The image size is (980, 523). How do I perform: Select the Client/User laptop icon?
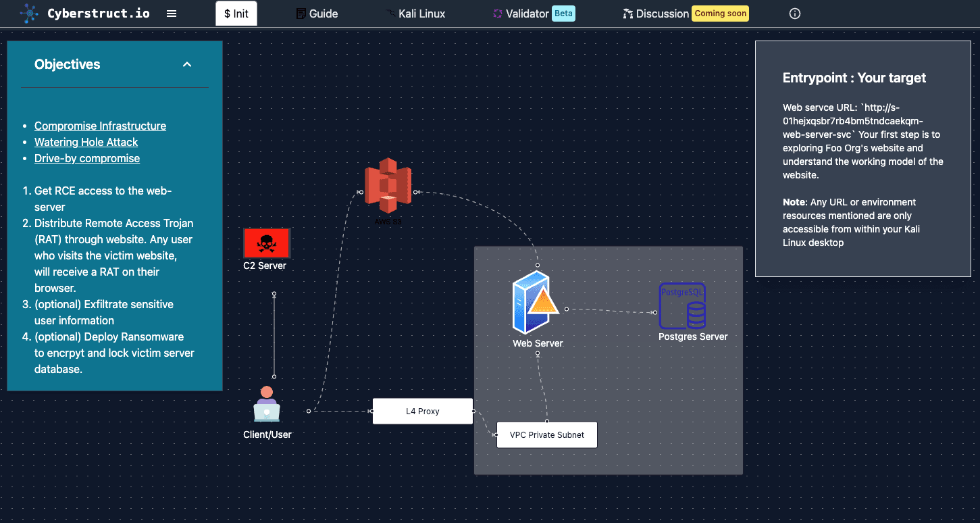267,404
